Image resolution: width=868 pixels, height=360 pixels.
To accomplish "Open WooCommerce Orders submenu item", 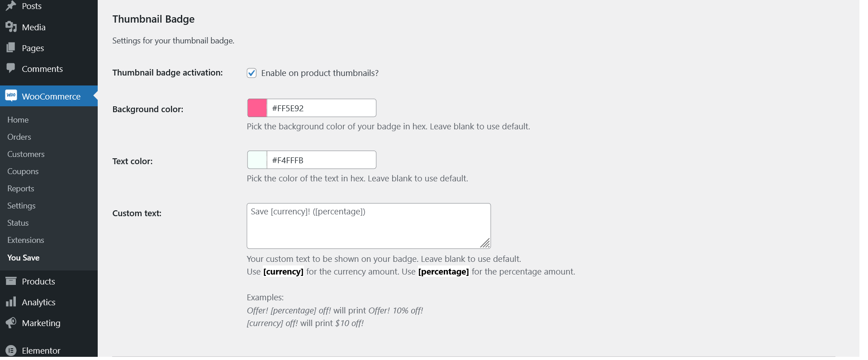I will (x=19, y=137).
